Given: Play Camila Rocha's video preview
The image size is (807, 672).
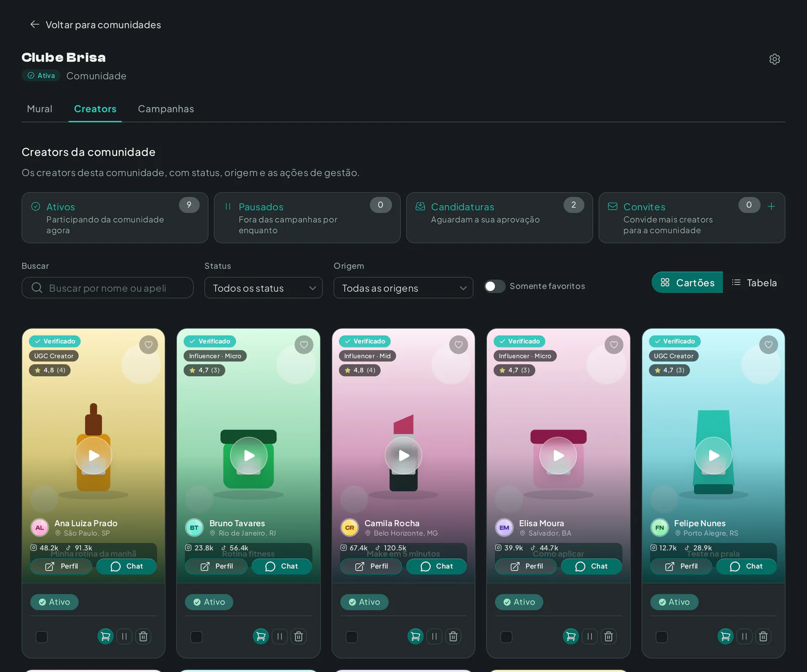Looking at the screenshot, I should (403, 456).
